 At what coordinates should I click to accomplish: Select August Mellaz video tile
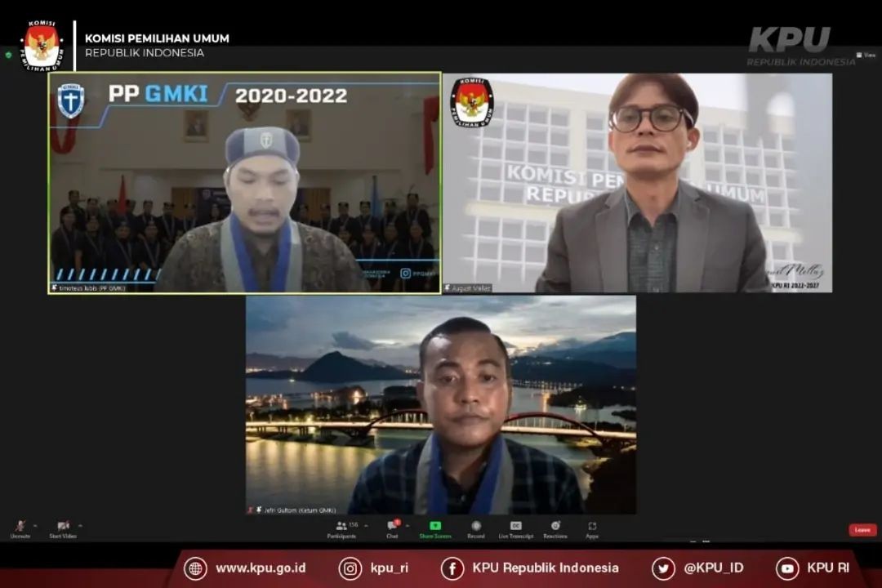[x=637, y=183]
